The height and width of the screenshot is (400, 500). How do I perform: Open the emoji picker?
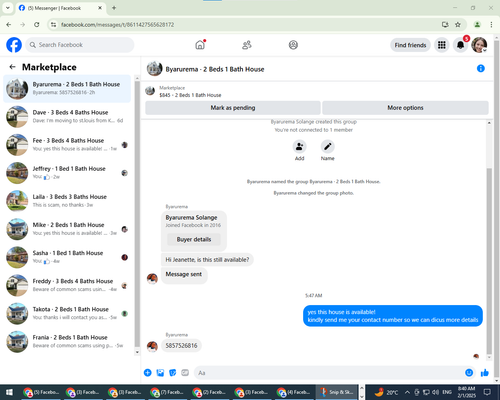469,373
